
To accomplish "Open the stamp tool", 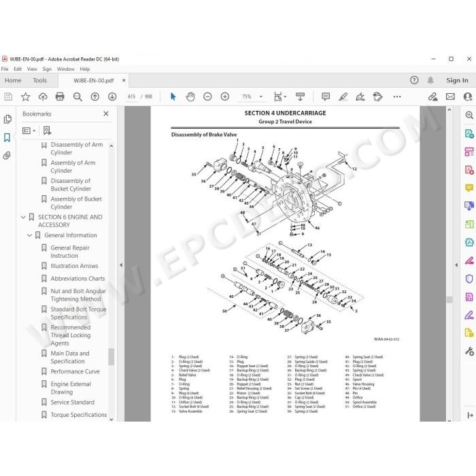I will 377,97.
